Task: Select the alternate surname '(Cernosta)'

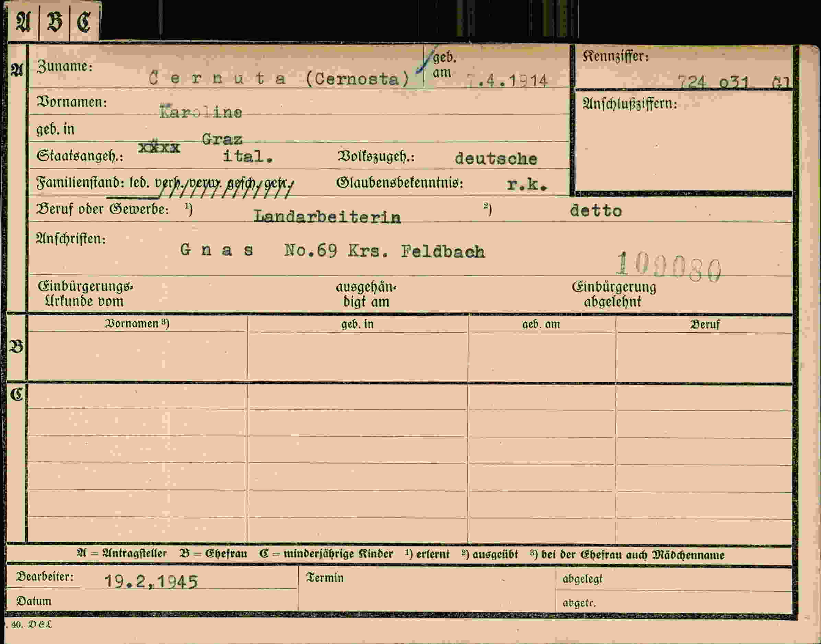Action: click(357, 79)
